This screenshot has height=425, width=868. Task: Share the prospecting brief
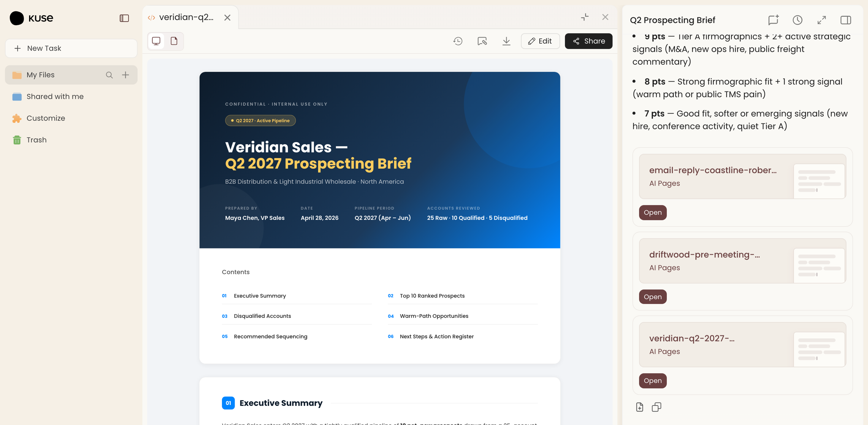(588, 41)
